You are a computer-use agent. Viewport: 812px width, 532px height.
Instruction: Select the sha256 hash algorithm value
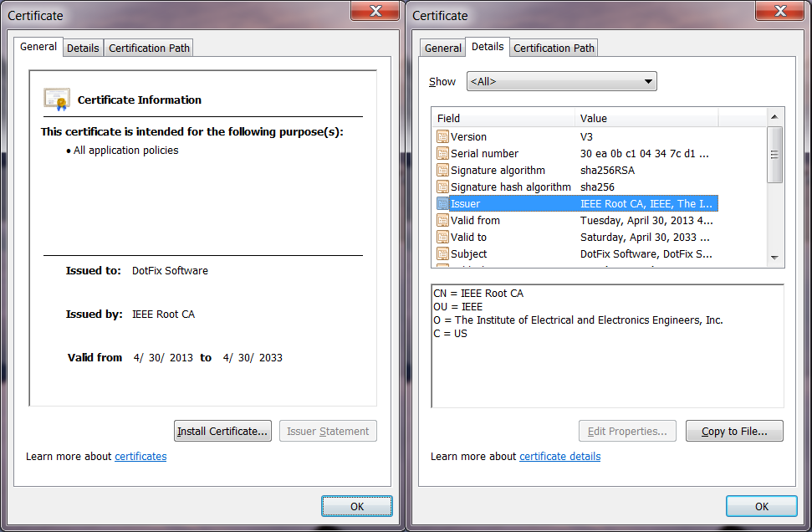coord(597,187)
